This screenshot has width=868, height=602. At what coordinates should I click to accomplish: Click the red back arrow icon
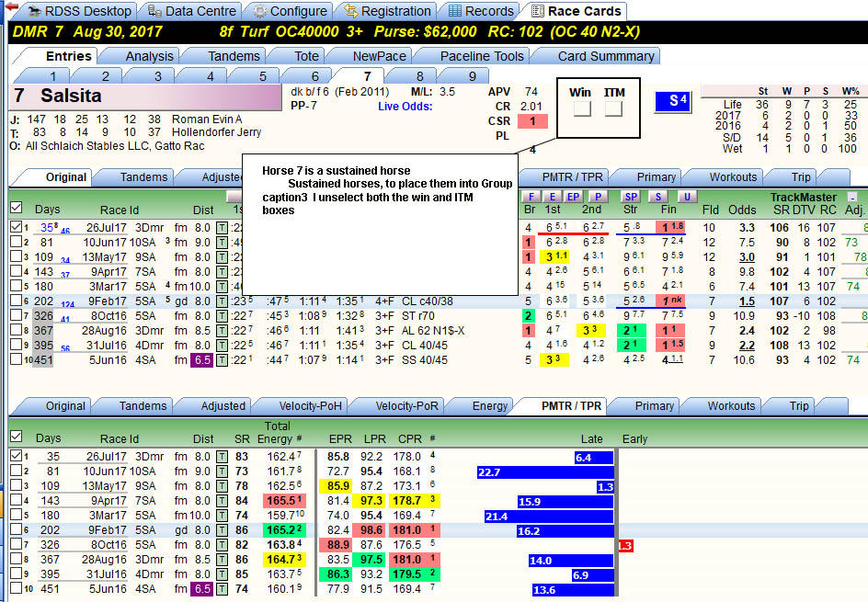click(11, 6)
